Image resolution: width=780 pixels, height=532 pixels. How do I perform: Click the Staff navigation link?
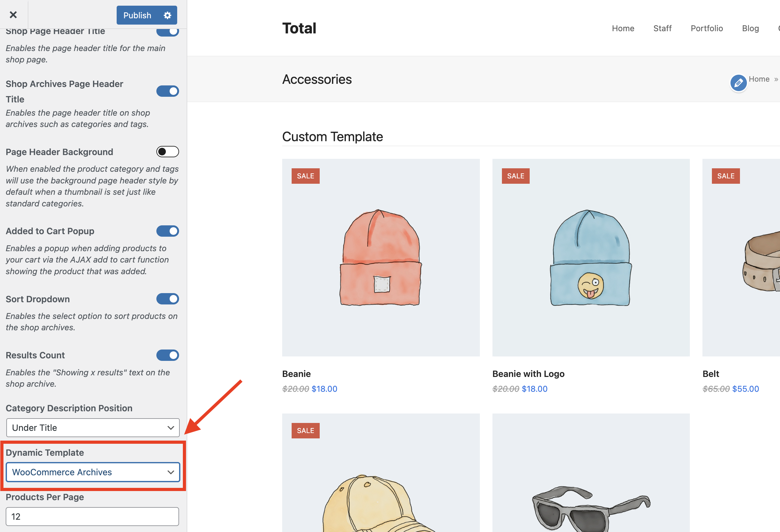pos(662,28)
